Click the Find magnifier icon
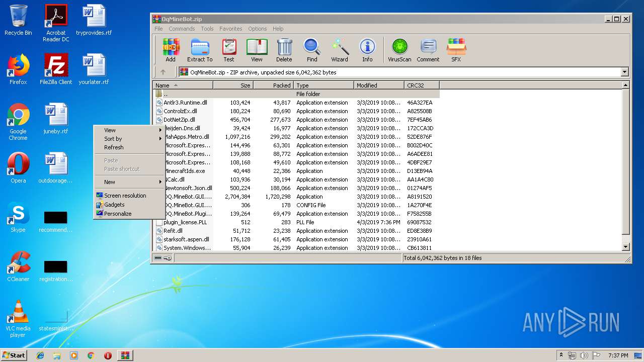This screenshot has height=362, width=644. 312,50
